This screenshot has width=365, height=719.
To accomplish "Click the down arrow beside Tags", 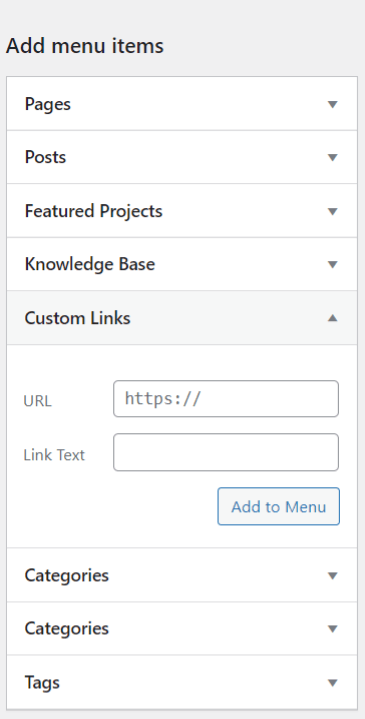I will coord(332,682).
